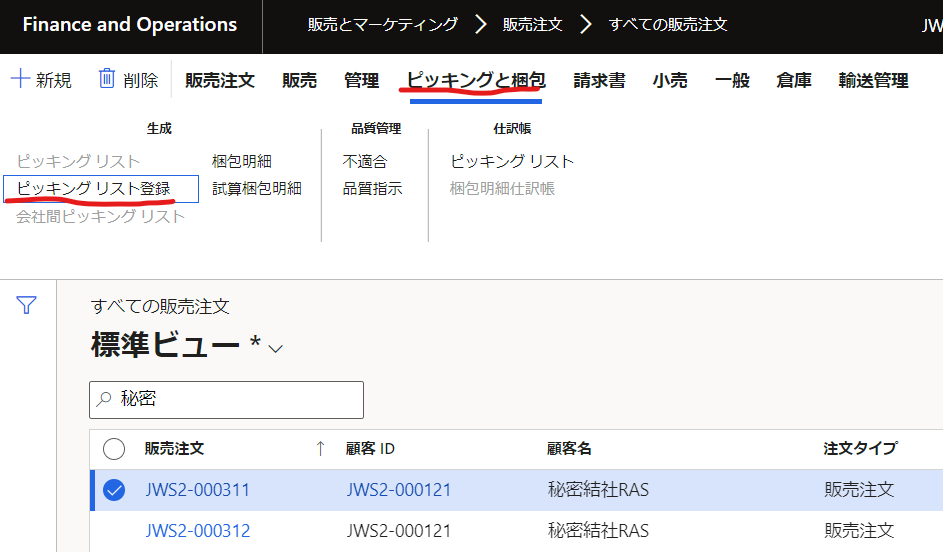
Task: Click ピッキング リスト under 仕訳帳
Action: coord(512,161)
